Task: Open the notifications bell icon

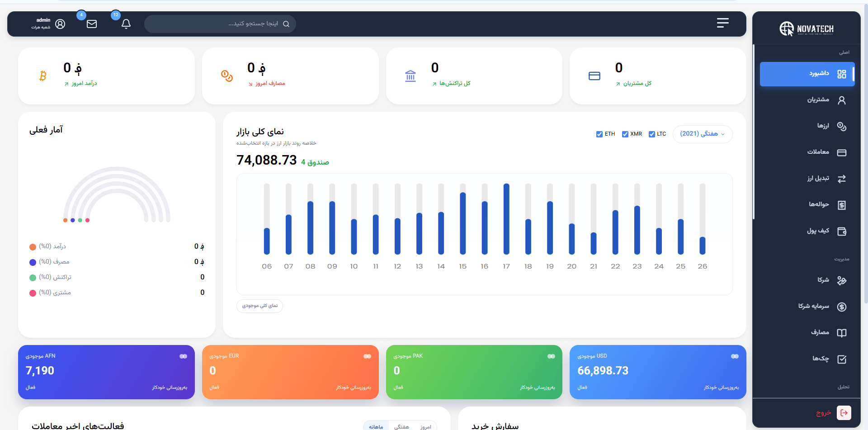Action: (126, 24)
